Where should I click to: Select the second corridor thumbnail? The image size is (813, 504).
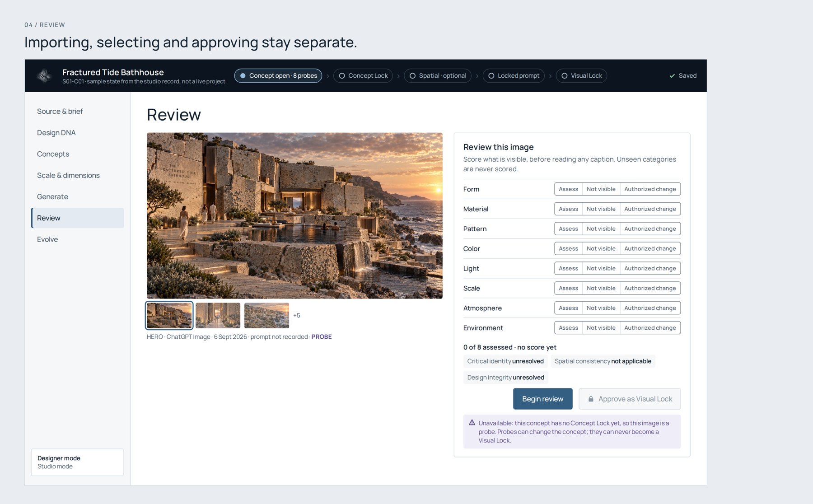click(x=218, y=315)
